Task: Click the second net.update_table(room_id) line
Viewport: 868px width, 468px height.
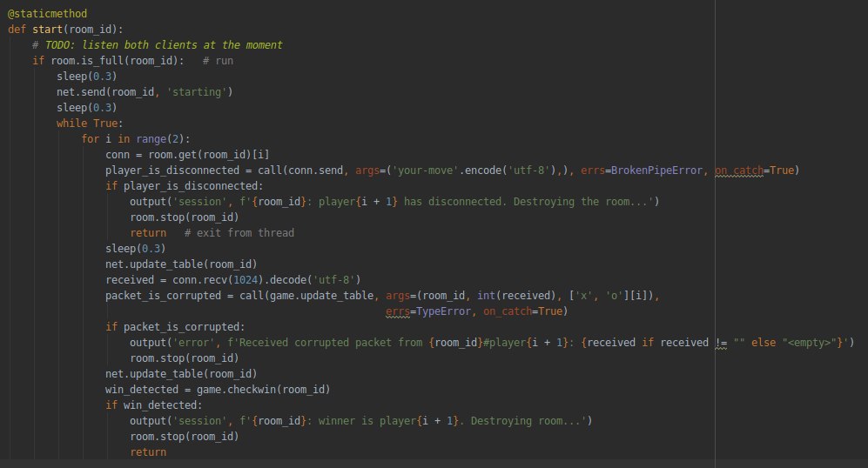Action: [181, 374]
